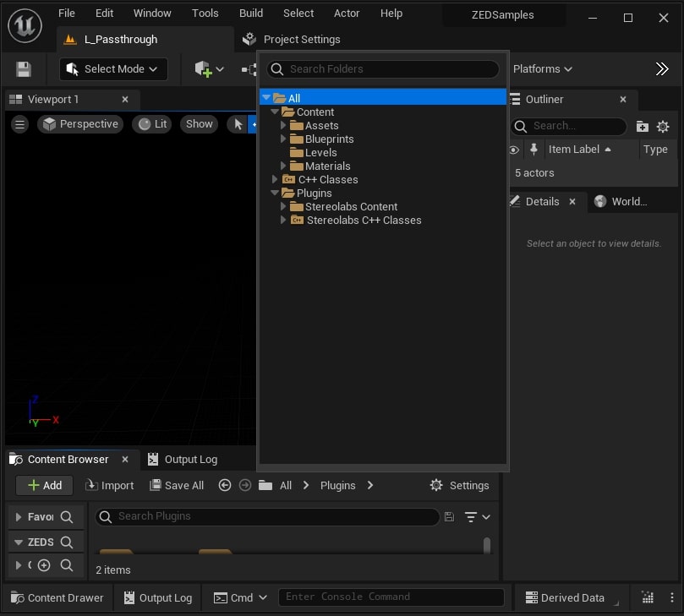
Task: Open the Content Browser filter dropdown
Action: [x=477, y=516]
